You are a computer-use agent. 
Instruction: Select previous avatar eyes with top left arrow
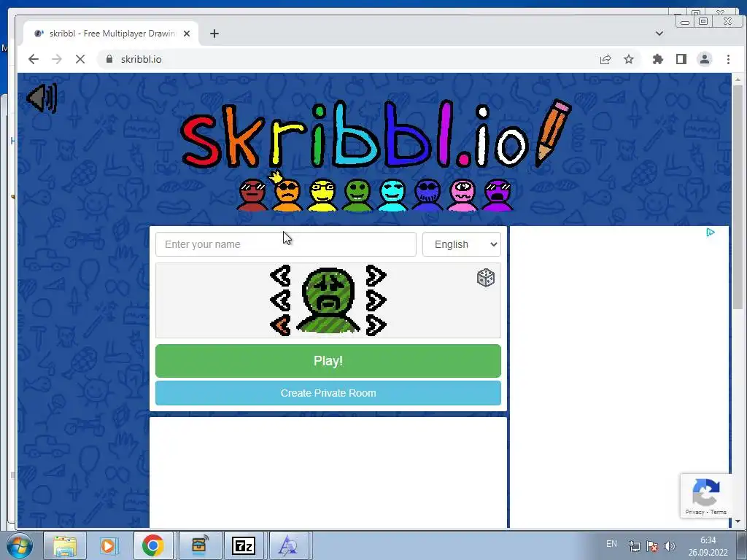click(x=281, y=276)
